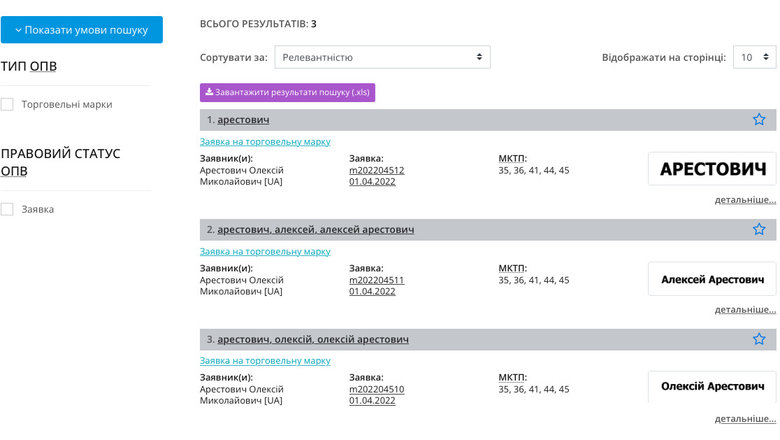Open детальніше for Алексей Арестович mark
The height and width of the screenshot is (440, 780).
coord(745,310)
